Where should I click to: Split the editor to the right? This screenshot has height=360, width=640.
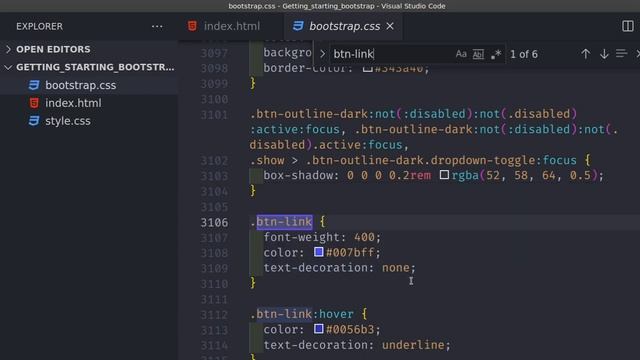coord(628,26)
